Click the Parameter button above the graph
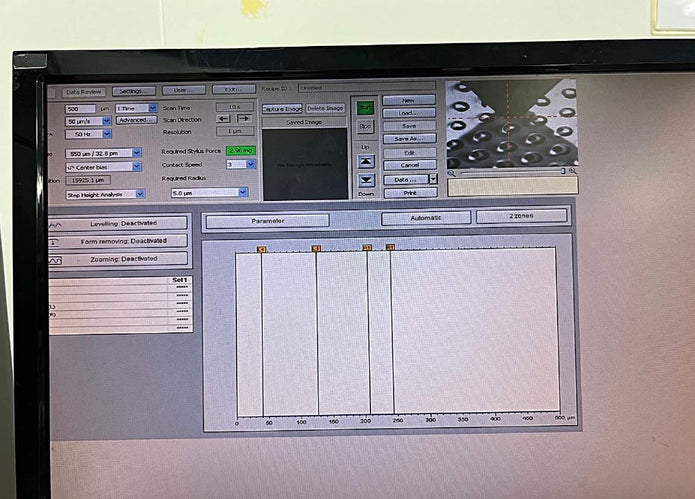Viewport: 695px width, 499px height. click(268, 221)
